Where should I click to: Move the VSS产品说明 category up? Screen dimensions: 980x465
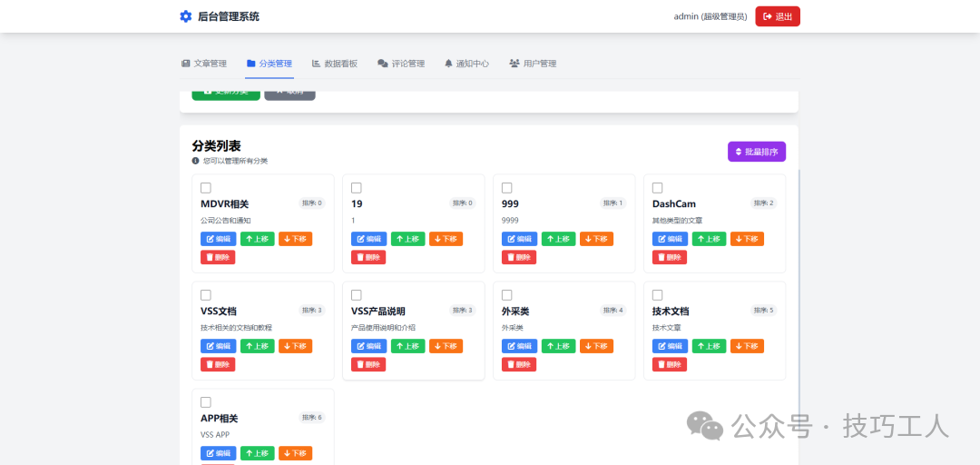(x=408, y=345)
